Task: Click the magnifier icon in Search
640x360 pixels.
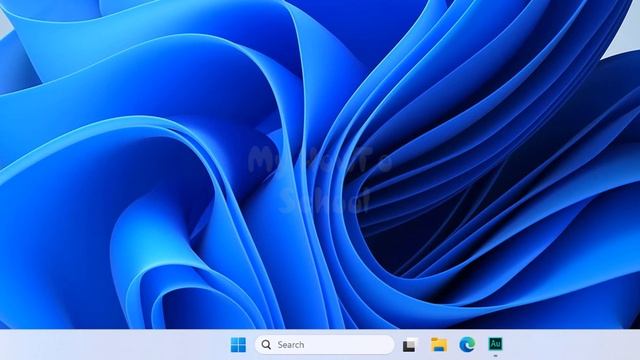Action: coord(266,344)
